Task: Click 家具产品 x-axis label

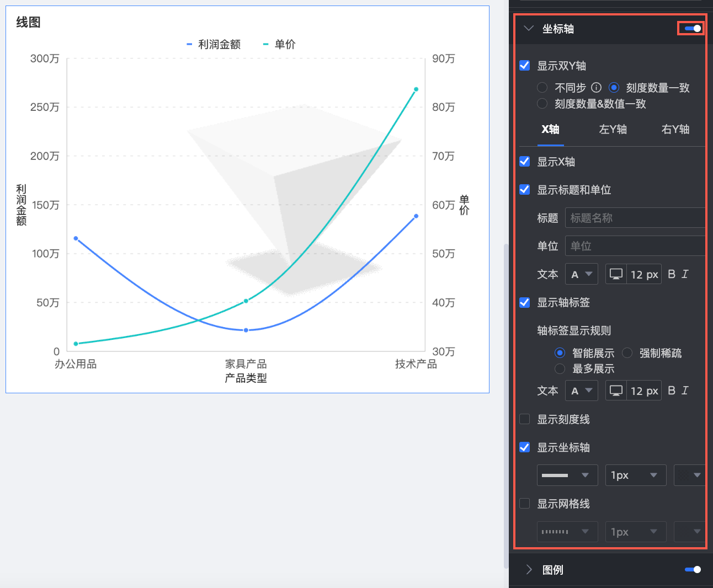Action: (246, 364)
